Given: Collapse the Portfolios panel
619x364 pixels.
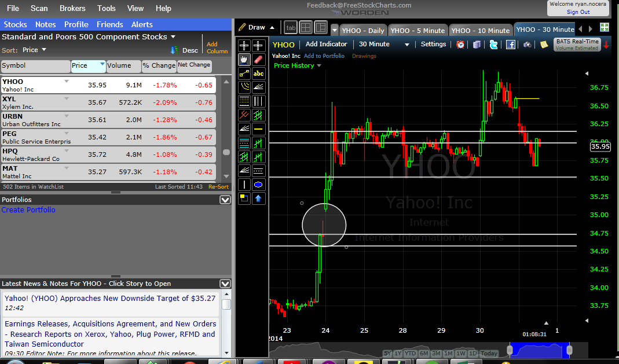Looking at the screenshot, I should pyautogui.click(x=225, y=200).
